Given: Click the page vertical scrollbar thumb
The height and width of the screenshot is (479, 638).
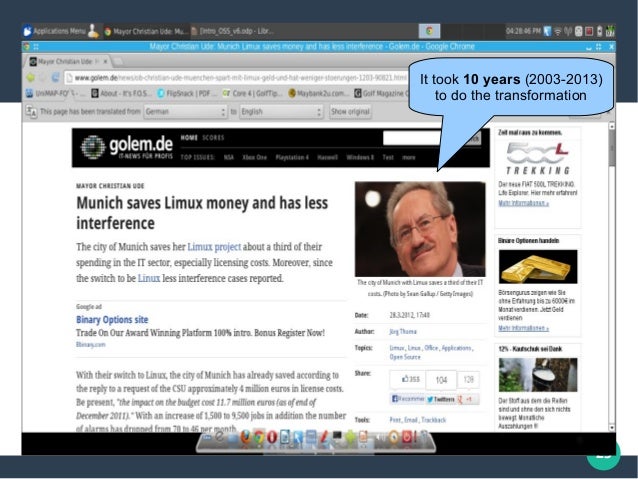Looking at the screenshot, I should (x=611, y=148).
